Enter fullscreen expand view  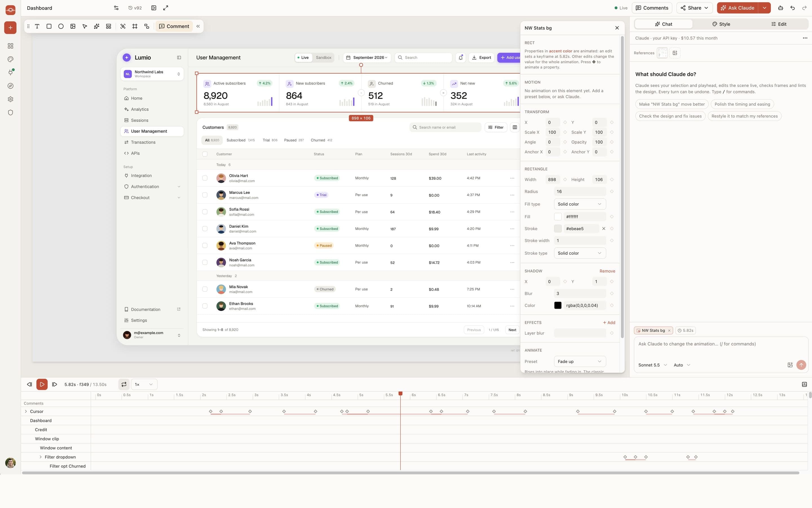(166, 8)
